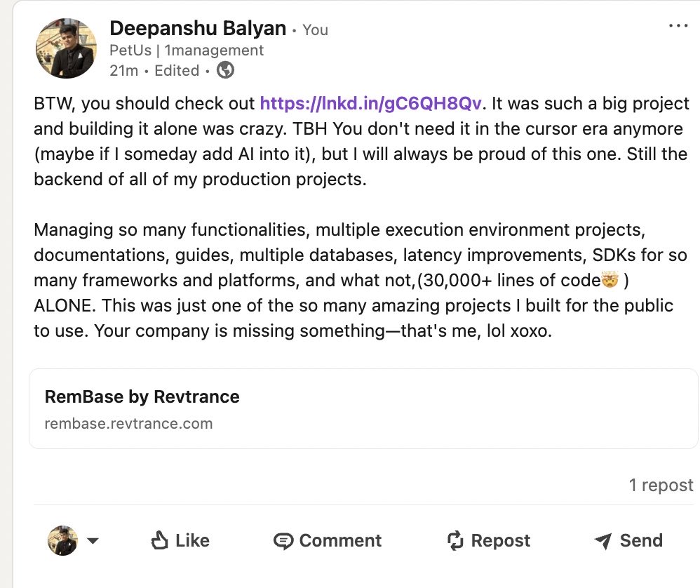Click the rembase.revtrance.com domain text

coord(128,423)
